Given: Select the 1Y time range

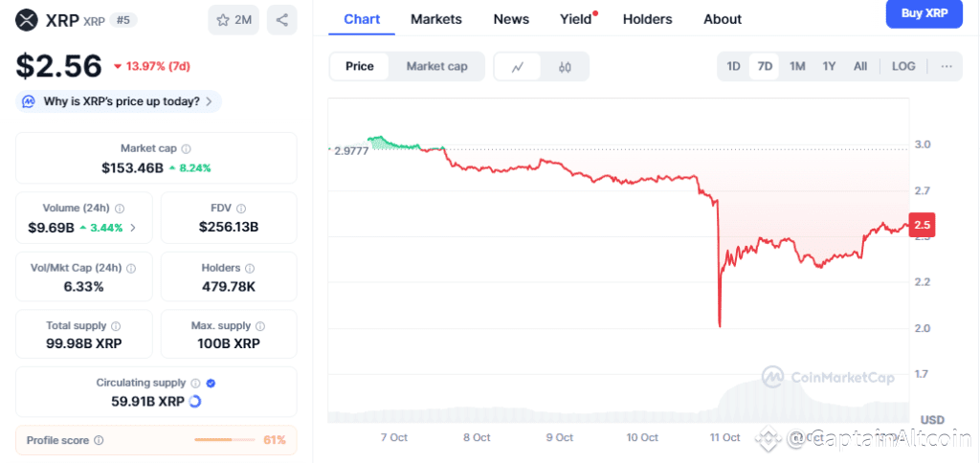Looking at the screenshot, I should click(829, 66).
